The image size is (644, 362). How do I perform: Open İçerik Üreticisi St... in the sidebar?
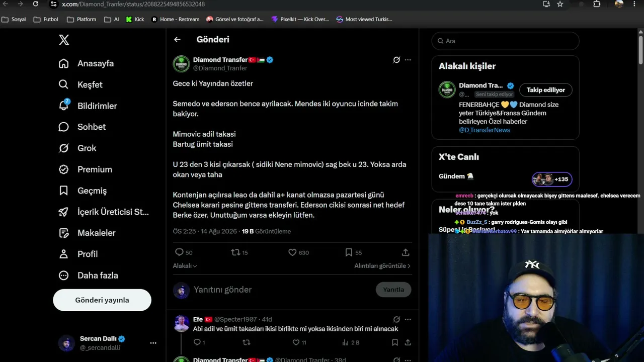click(104, 212)
